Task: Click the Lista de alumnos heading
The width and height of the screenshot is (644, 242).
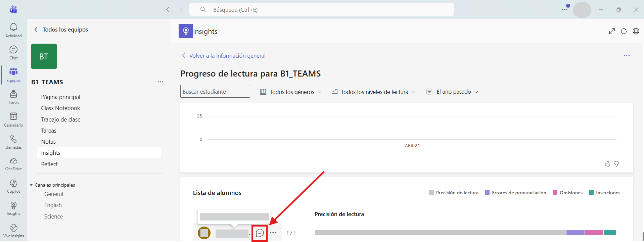Action: [x=217, y=193]
